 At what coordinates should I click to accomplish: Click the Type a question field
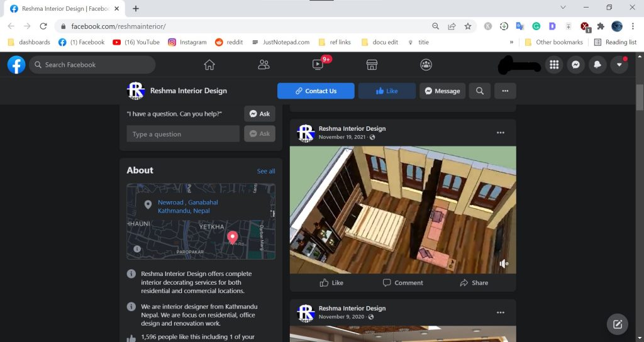pos(182,134)
